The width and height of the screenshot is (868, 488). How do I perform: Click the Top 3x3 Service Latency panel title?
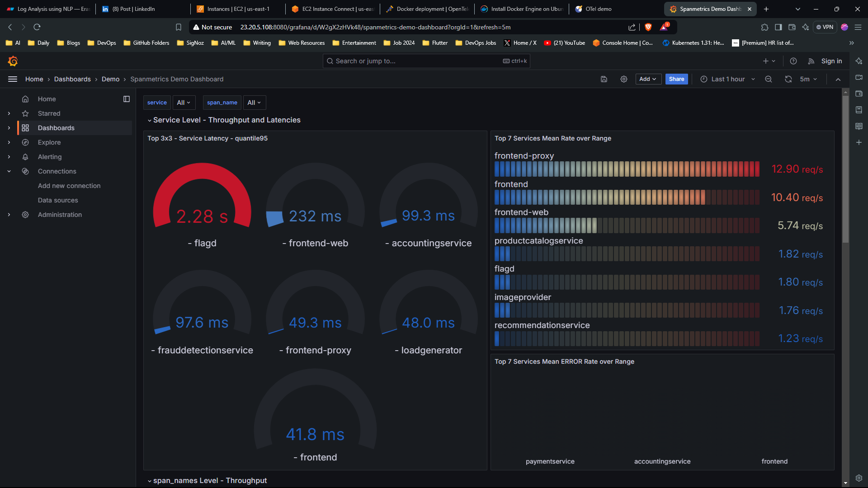point(208,138)
